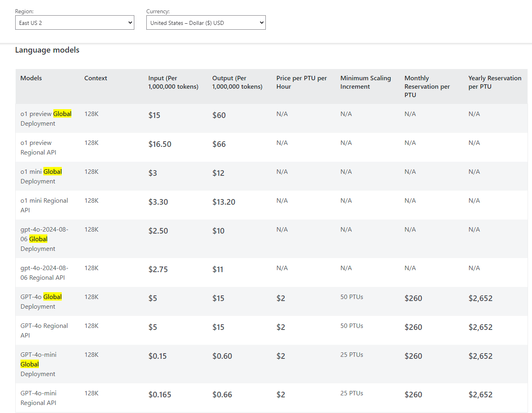Click the $0.60 output price
This screenshot has width=532, height=413.
223,356
